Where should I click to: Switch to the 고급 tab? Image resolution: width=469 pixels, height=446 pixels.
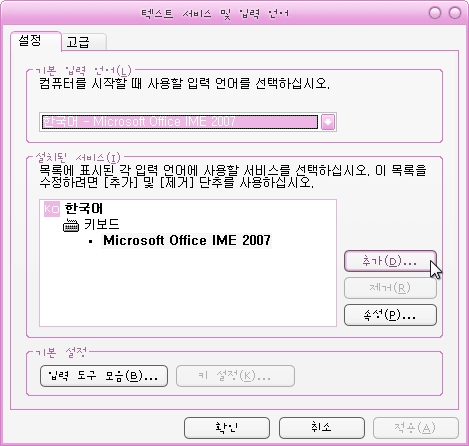(84, 42)
